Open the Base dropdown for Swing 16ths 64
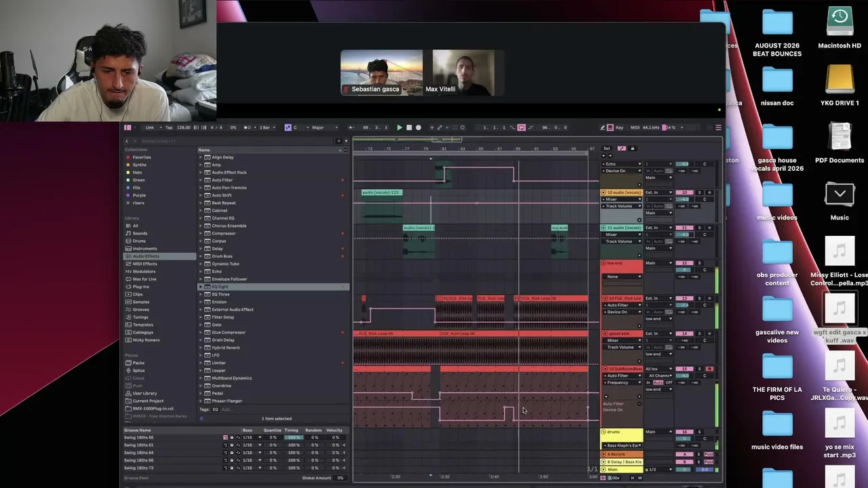Image resolution: width=868 pixels, height=488 pixels. 251,453
